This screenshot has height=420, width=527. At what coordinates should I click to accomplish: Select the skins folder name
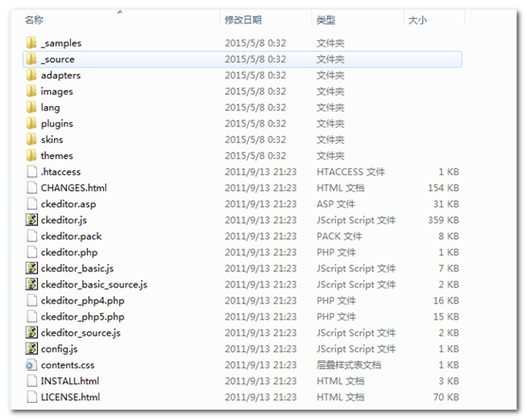(52, 139)
